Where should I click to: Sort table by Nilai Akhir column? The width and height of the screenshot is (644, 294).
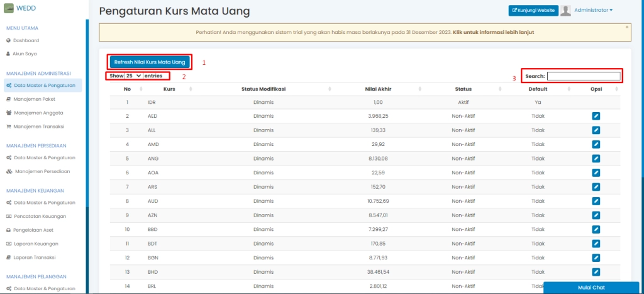tap(379, 89)
